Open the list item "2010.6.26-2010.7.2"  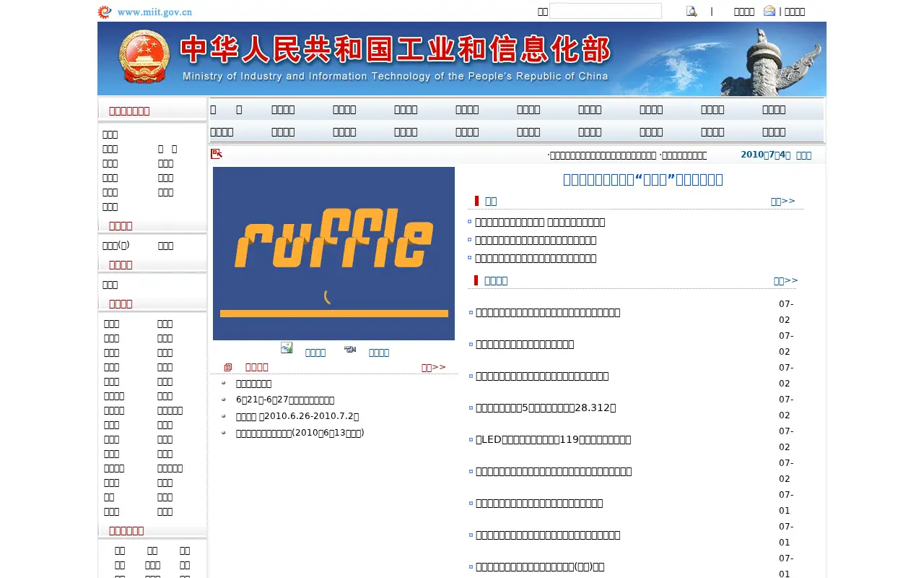point(297,416)
